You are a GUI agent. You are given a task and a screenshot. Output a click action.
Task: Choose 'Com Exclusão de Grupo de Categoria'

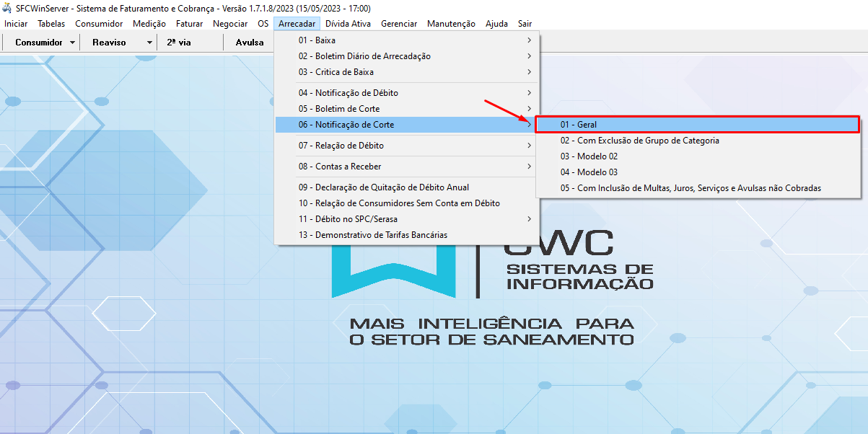[639, 141]
